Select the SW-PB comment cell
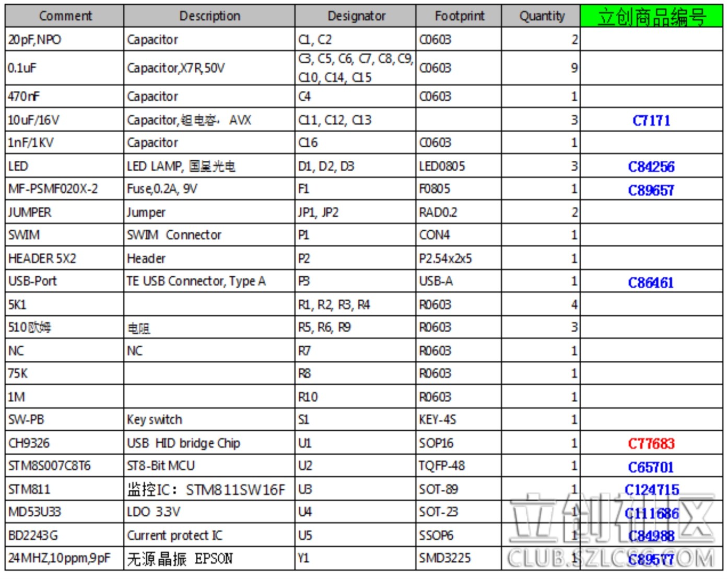728x579 pixels. click(x=65, y=419)
